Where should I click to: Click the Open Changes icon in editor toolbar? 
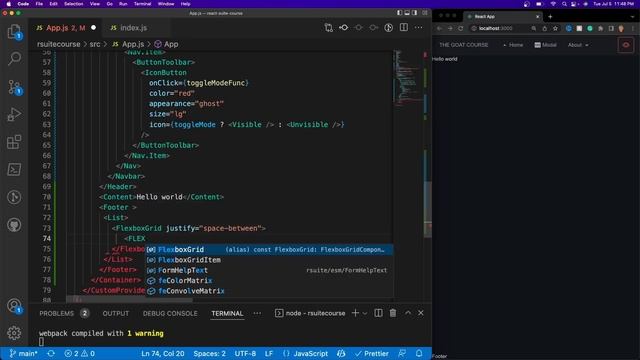click(x=329, y=28)
